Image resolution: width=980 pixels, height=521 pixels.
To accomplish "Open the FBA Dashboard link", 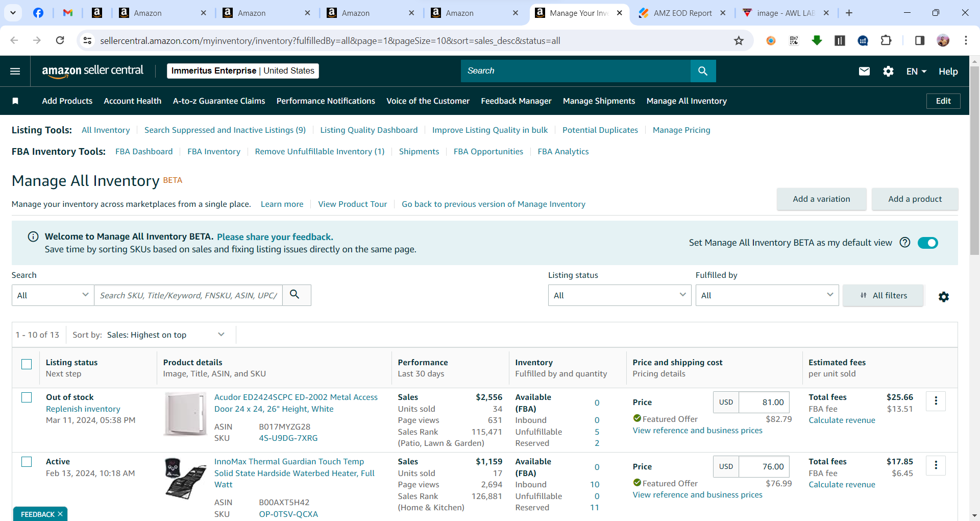I will tap(144, 152).
